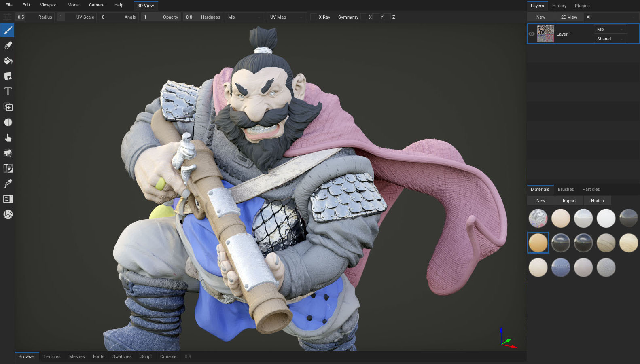Pick the Clone tool
Viewport: 640px width, 364px height.
point(8,107)
